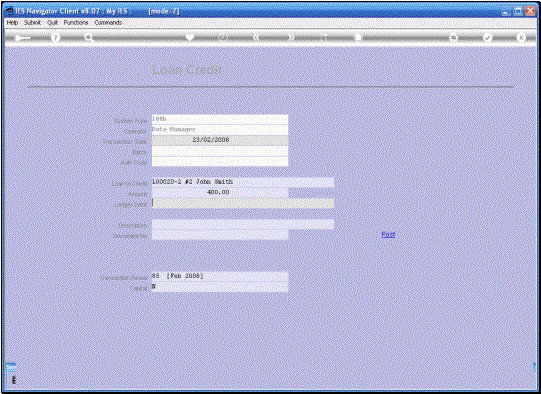Click the Operator field showing Data Manager
541x394 pixels.
[220, 130]
